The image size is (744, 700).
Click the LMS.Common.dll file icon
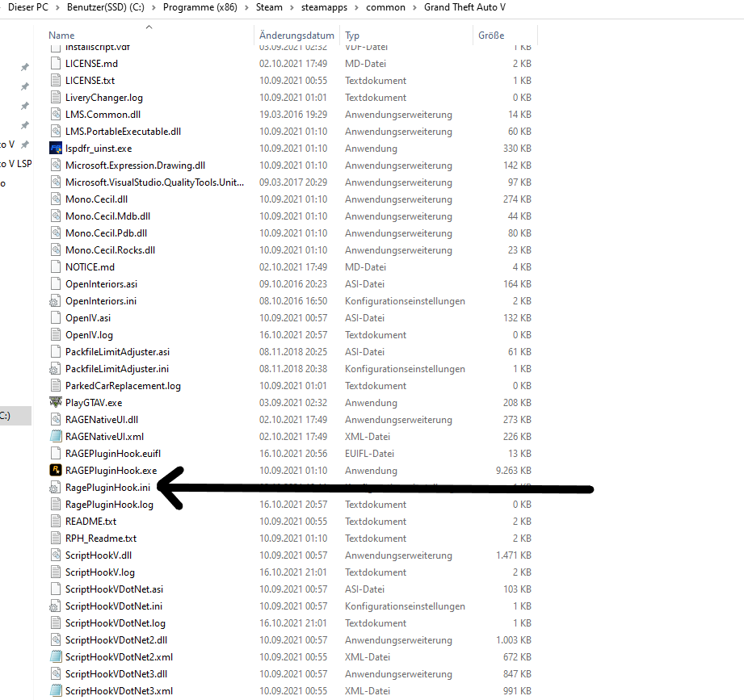coord(56,115)
